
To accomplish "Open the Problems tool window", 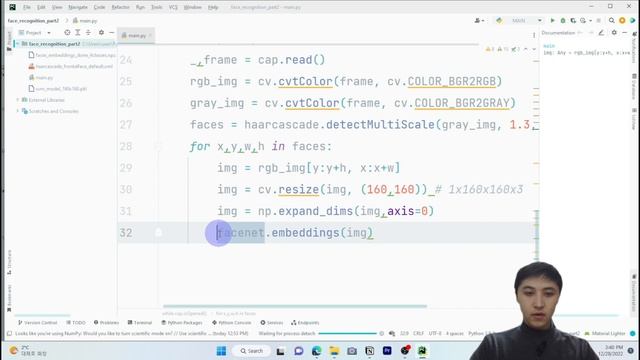I will [106, 322].
